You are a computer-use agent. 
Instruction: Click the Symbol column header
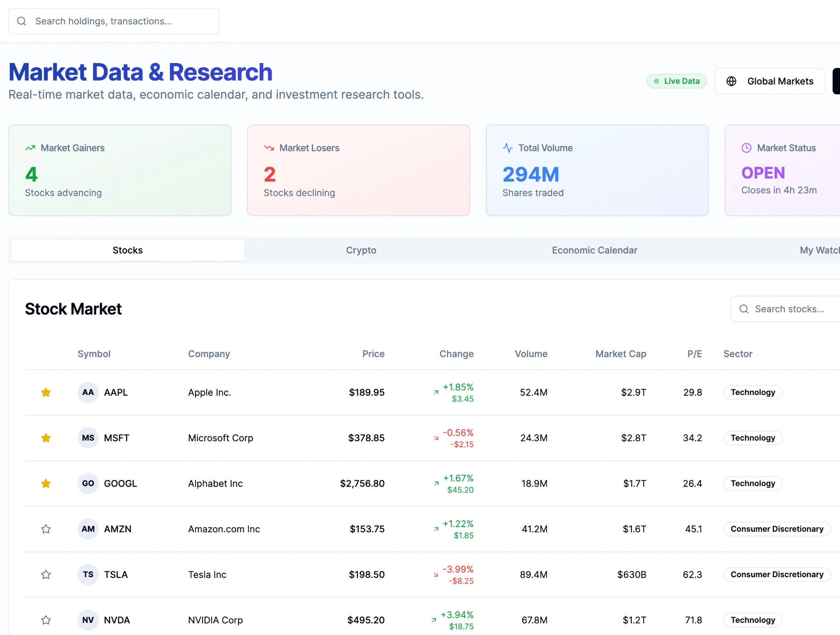coord(94,354)
